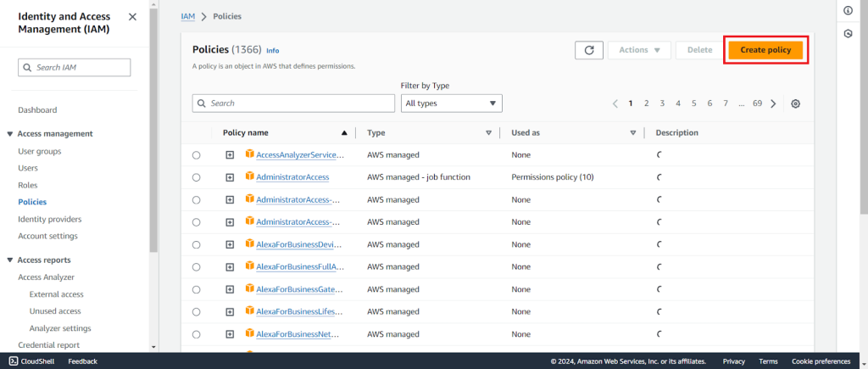The width and height of the screenshot is (868, 369).
Task: Select the AlexaForBusinessGate policy radio button
Action: (197, 290)
